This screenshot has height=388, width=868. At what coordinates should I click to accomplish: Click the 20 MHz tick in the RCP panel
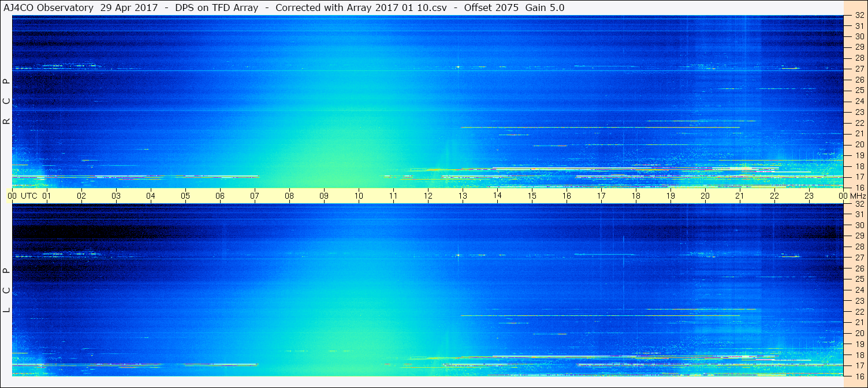click(x=859, y=144)
